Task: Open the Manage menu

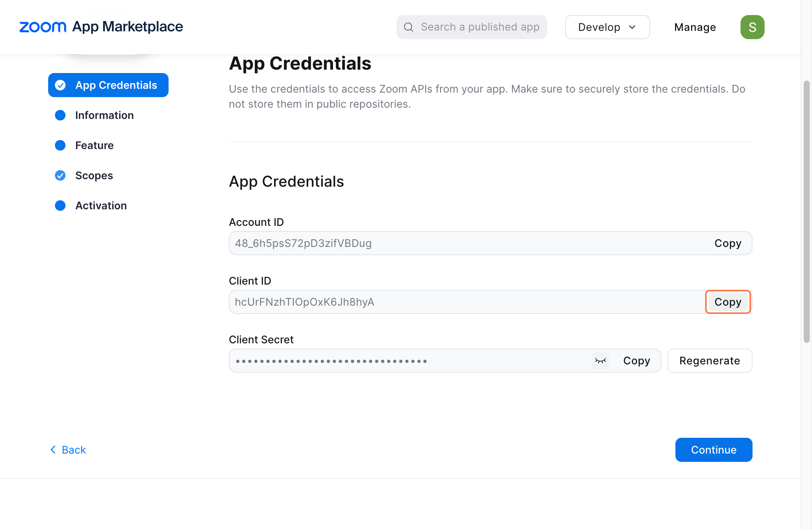Action: (x=695, y=27)
